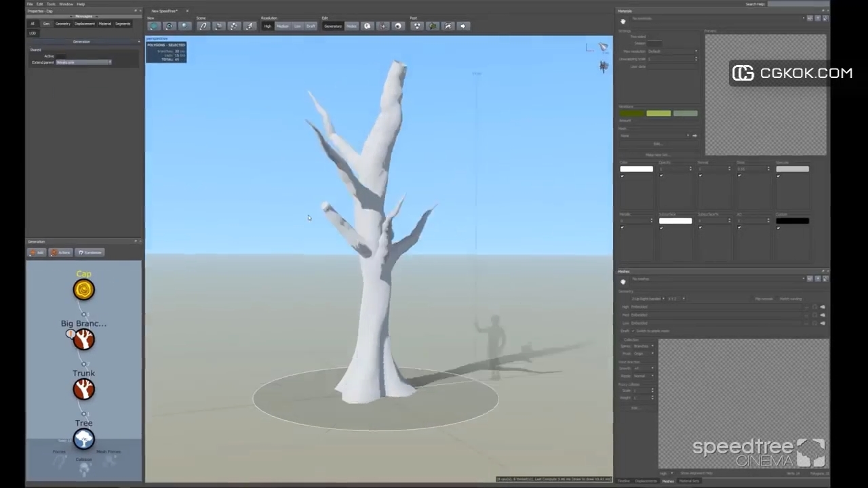Toggle checkbox under Color map swatch
The width and height of the screenshot is (868, 488).
point(622,176)
